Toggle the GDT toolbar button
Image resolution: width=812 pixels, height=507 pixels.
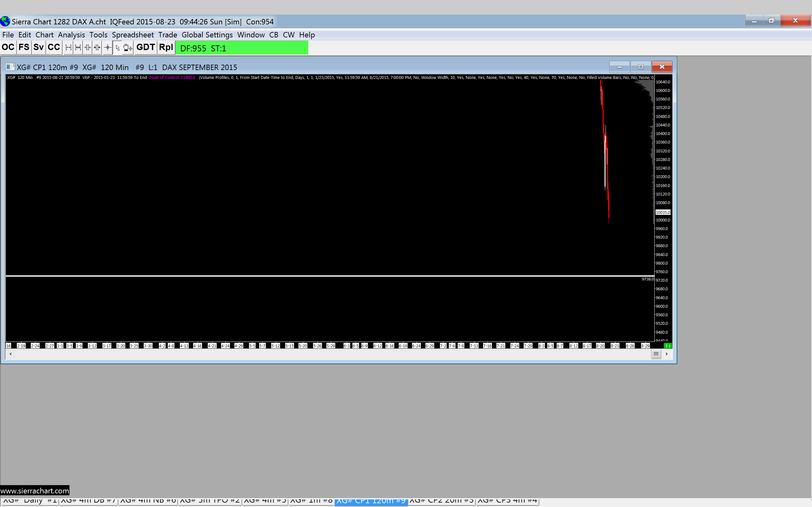pos(146,47)
